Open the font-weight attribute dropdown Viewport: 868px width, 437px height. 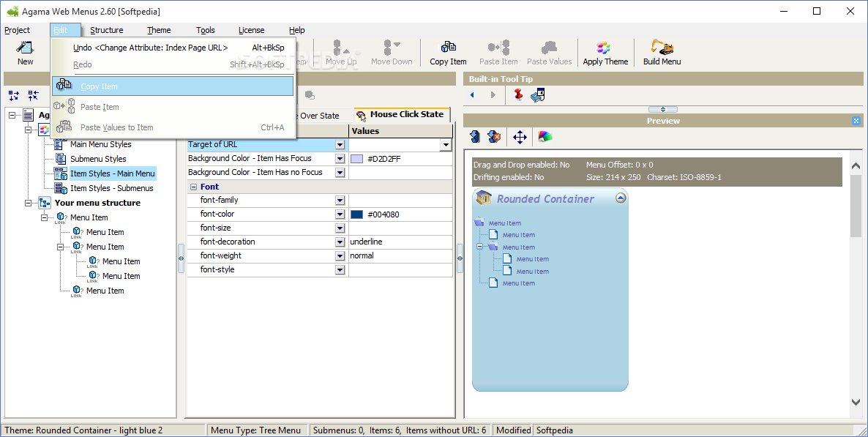pos(340,255)
